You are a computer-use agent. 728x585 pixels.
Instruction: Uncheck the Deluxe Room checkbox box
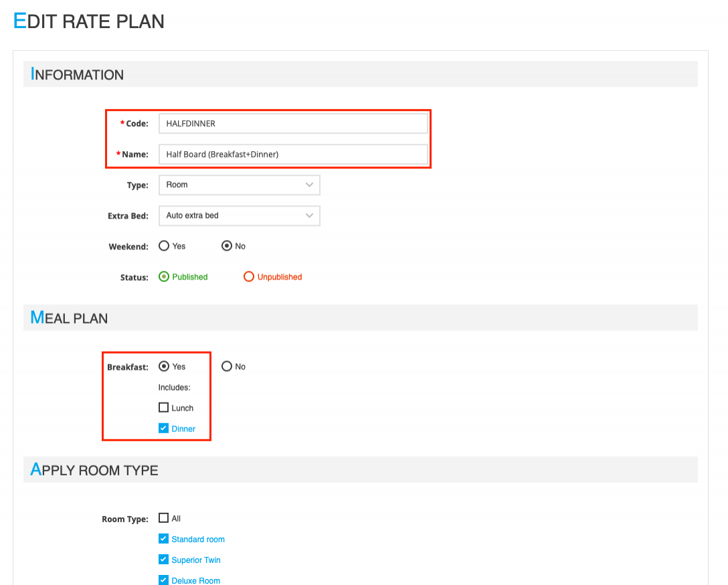pyautogui.click(x=164, y=580)
